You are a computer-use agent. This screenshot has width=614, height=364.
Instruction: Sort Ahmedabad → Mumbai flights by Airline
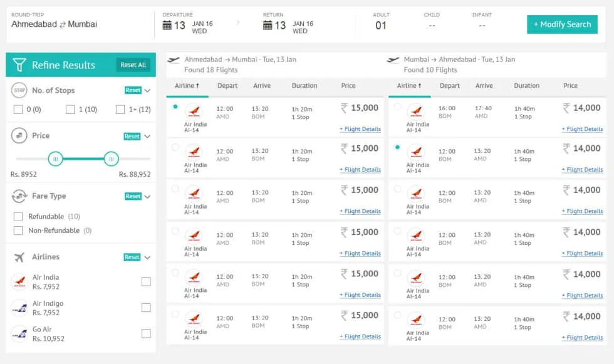coord(187,86)
